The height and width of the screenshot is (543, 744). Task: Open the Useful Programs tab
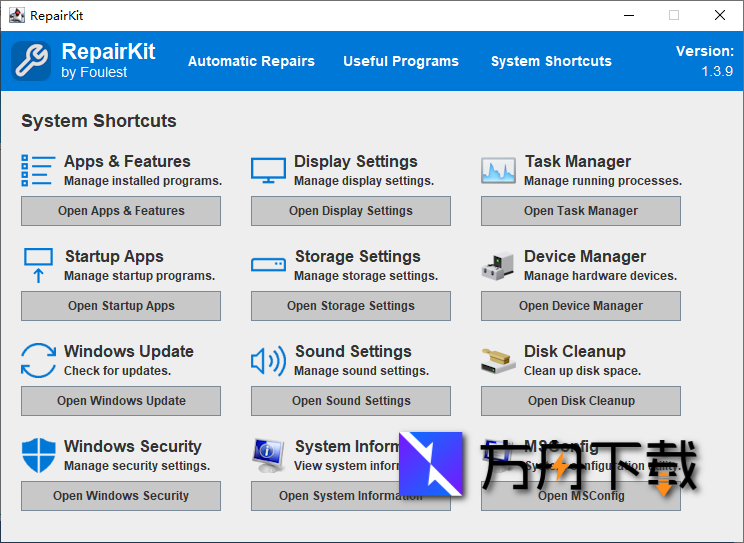(x=401, y=61)
